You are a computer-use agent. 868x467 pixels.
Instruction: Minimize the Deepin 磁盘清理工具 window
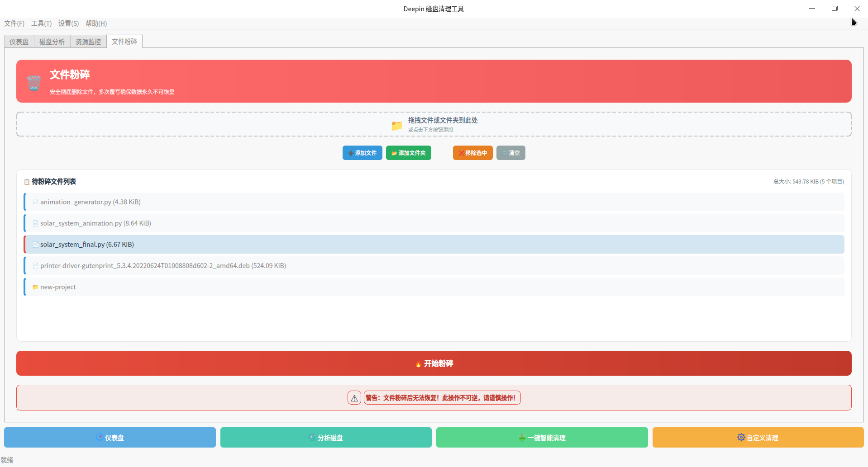click(x=812, y=9)
